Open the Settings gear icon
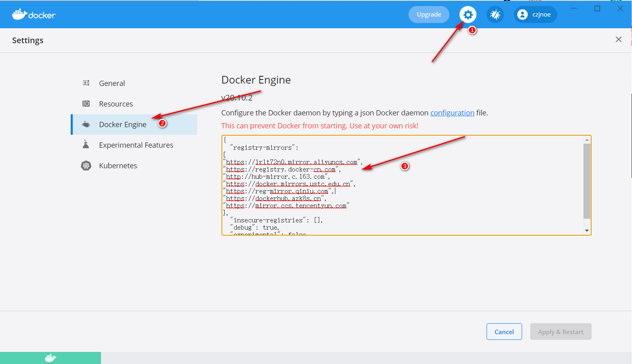The width and height of the screenshot is (632, 364). 468,15
